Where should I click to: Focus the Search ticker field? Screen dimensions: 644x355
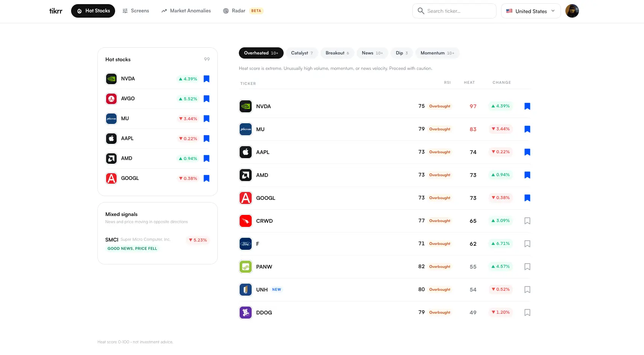point(454,11)
